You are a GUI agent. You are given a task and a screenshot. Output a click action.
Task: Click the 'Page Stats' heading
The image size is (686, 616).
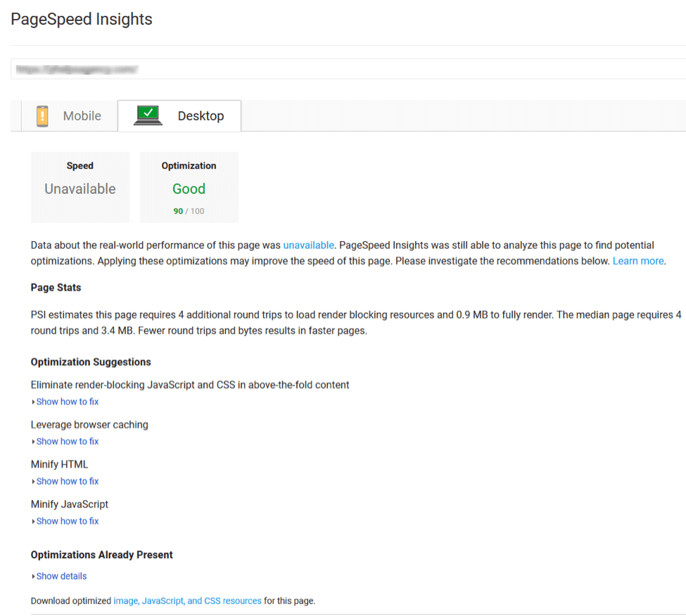[56, 288]
